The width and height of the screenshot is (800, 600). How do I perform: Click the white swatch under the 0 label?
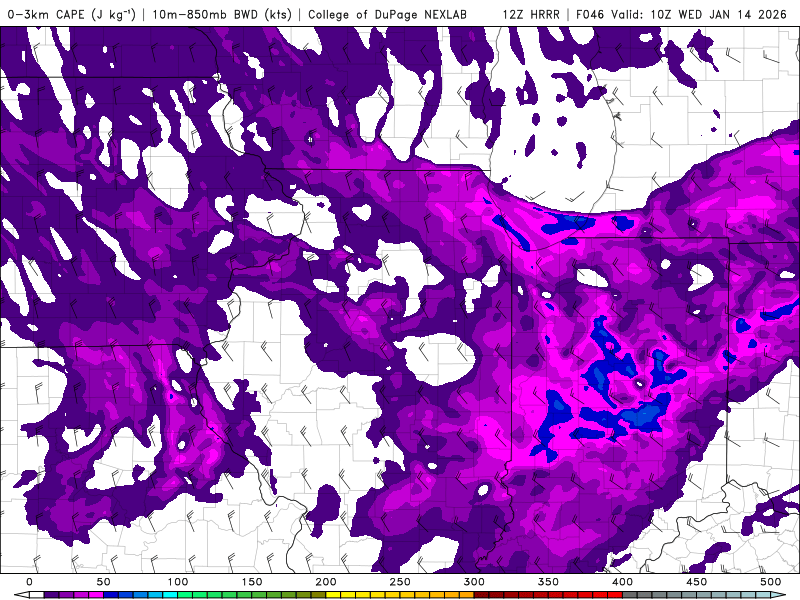(37, 595)
